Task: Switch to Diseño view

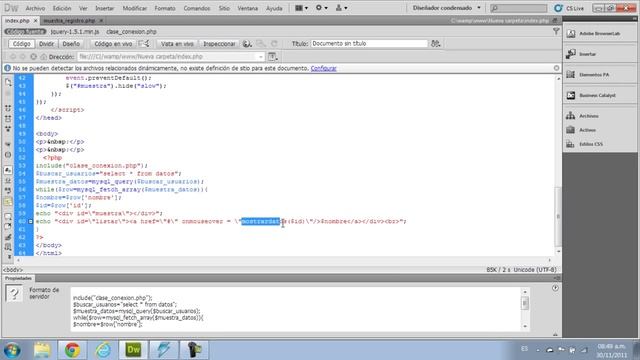Action: coord(71,44)
